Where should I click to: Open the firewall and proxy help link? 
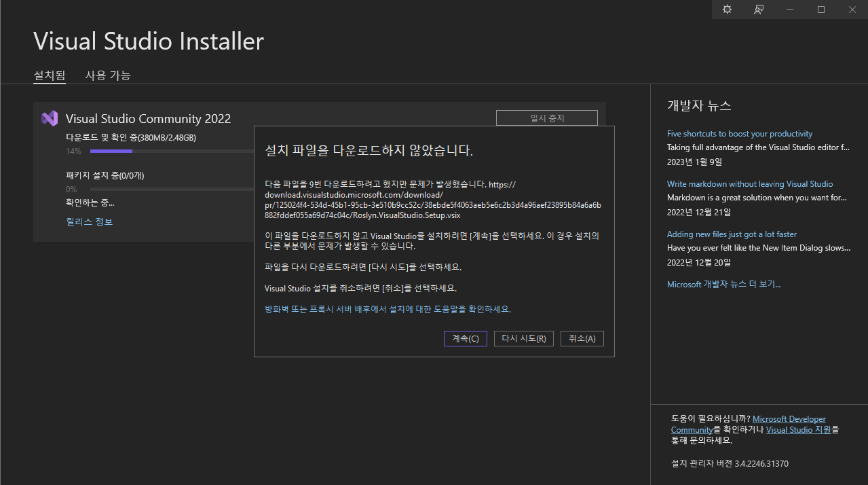[388, 308]
